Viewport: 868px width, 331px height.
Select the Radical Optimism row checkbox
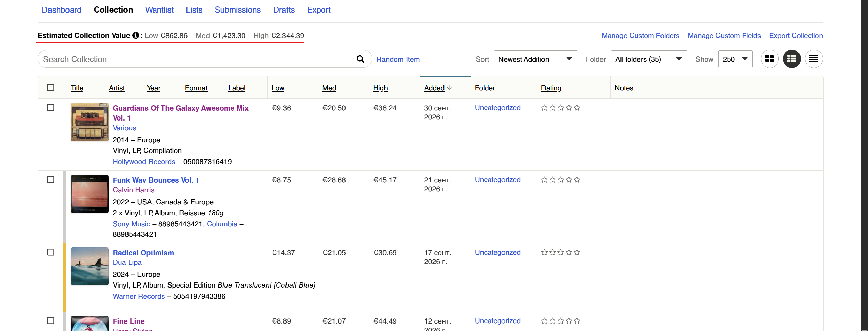pos(51,252)
